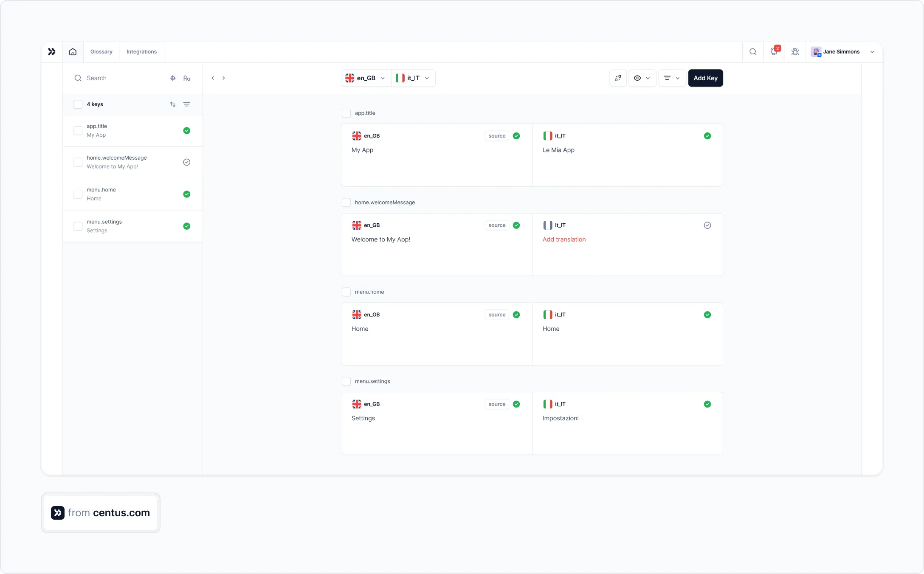924x574 pixels.
Task: Click the Home icon in the navigation bar
Action: [73, 51]
